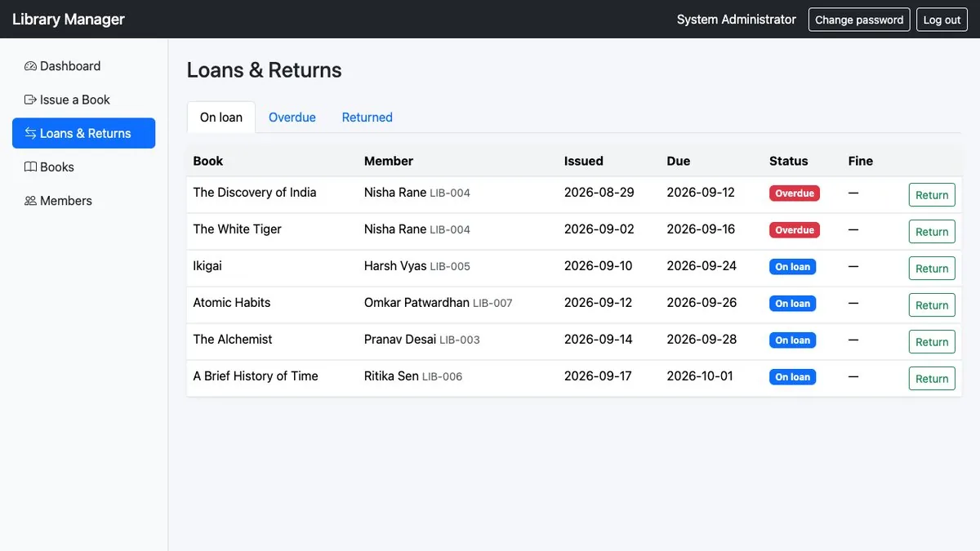
Task: Click the Ikigai book title
Action: click(x=207, y=266)
